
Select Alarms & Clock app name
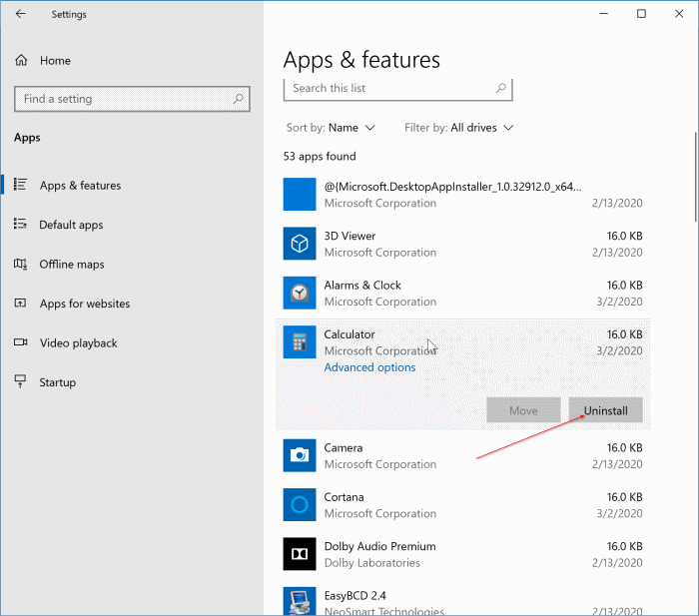coord(362,286)
